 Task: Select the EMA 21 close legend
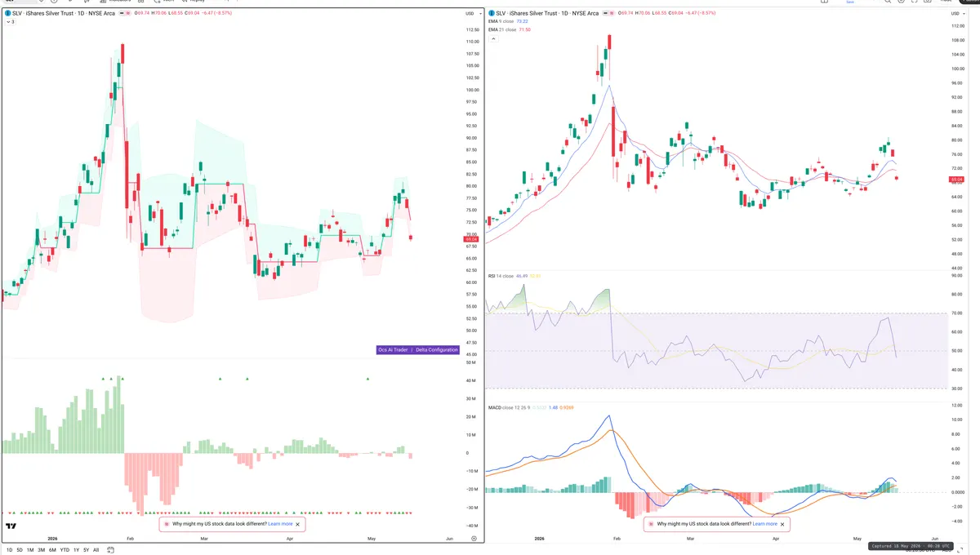(502, 29)
